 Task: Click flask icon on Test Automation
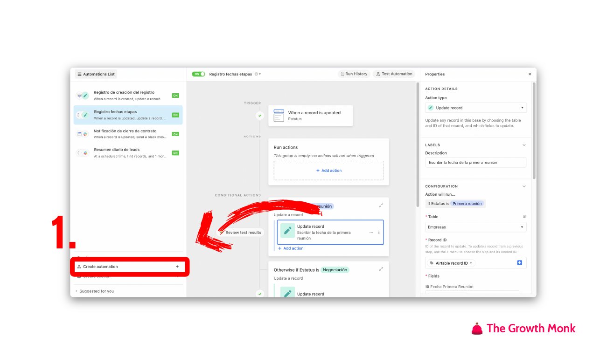[378, 74]
